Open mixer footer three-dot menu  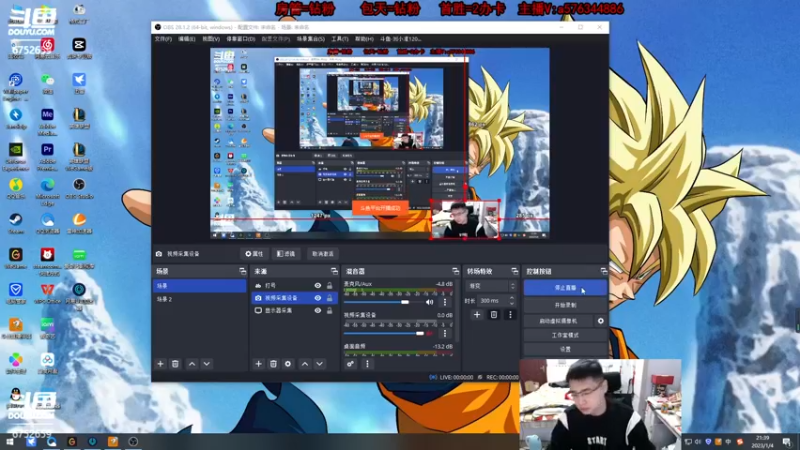(x=367, y=364)
